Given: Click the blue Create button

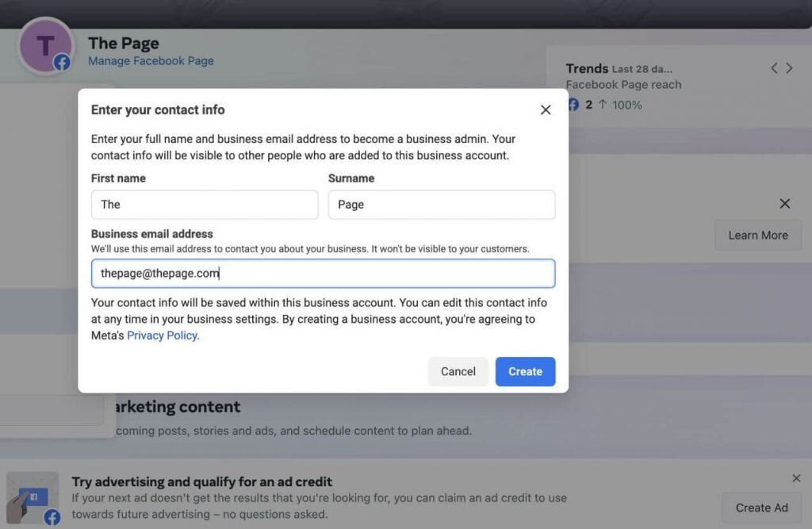Looking at the screenshot, I should 525,371.
